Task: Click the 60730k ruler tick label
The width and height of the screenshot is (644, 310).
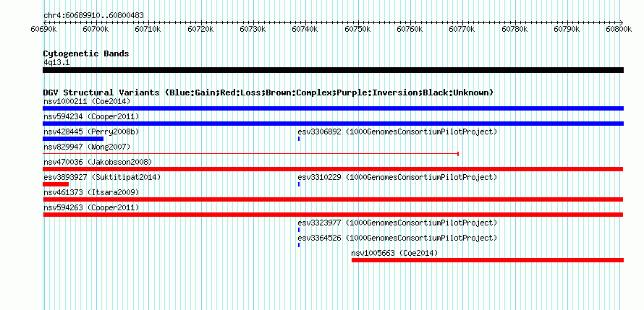Action: pos(253,29)
